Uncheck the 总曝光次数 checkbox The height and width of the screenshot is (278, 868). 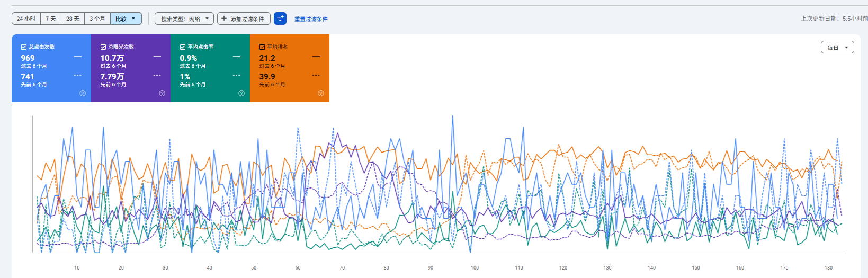pyautogui.click(x=103, y=47)
